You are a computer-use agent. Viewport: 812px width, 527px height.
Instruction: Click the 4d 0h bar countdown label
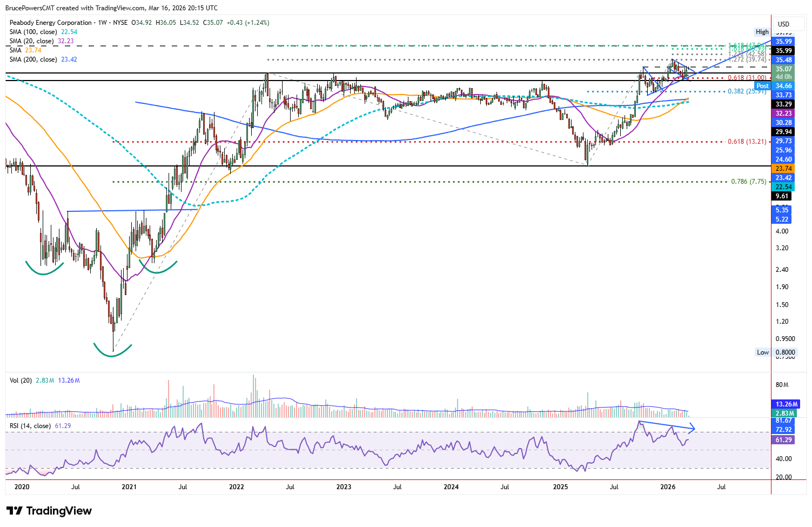tap(783, 77)
